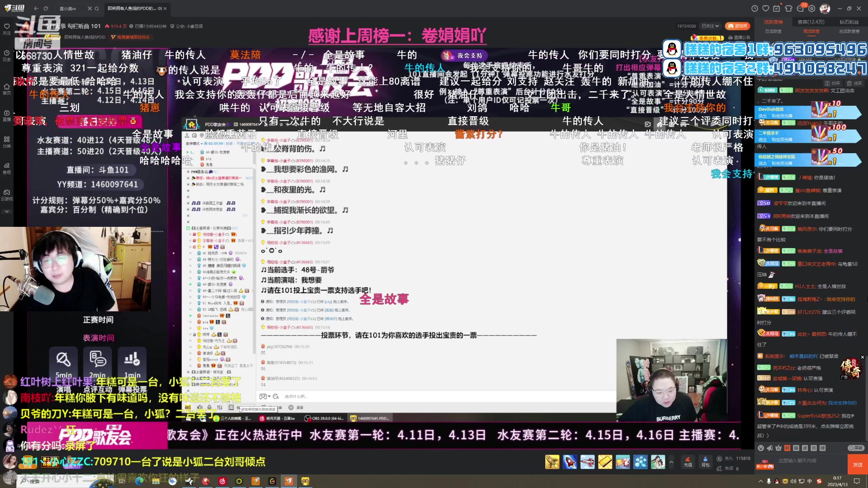Viewport: 868px width, 488px height.
Task: Send the airplane gift
Action: (x=587, y=462)
